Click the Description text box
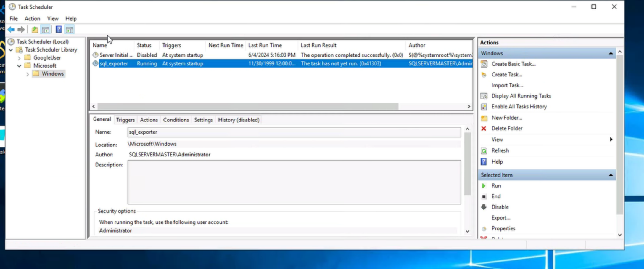 pos(294,182)
